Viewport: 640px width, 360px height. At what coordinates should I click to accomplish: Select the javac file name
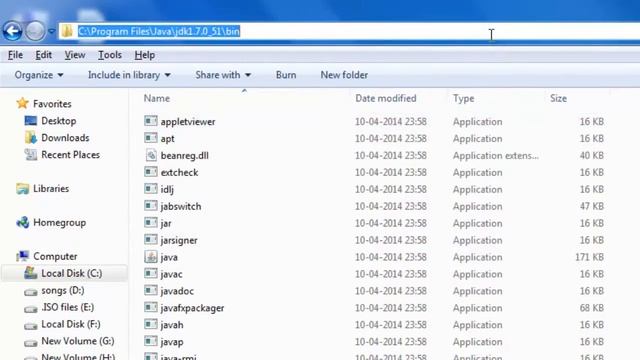171,274
